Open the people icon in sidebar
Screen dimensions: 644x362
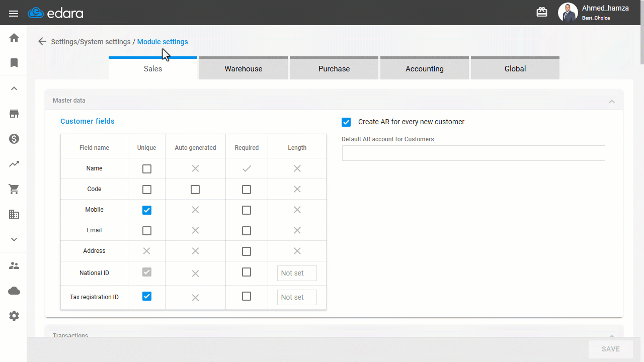click(x=14, y=265)
